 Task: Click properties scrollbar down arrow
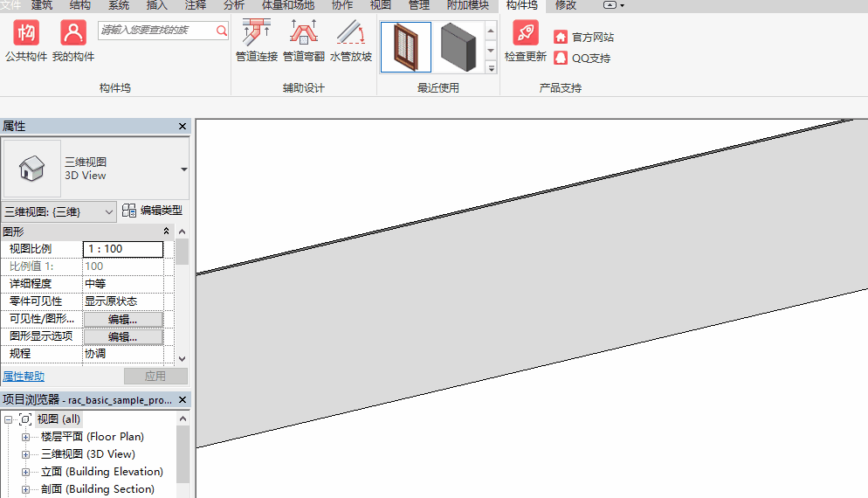click(183, 359)
